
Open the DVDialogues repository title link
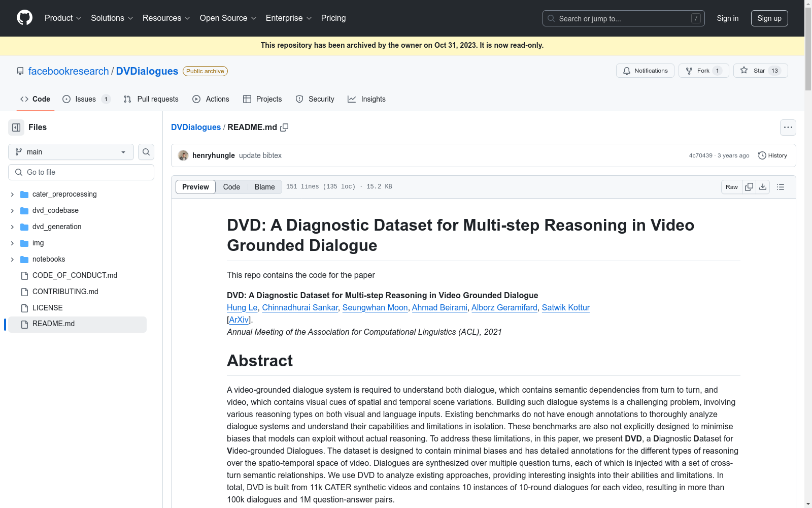pyautogui.click(x=147, y=71)
